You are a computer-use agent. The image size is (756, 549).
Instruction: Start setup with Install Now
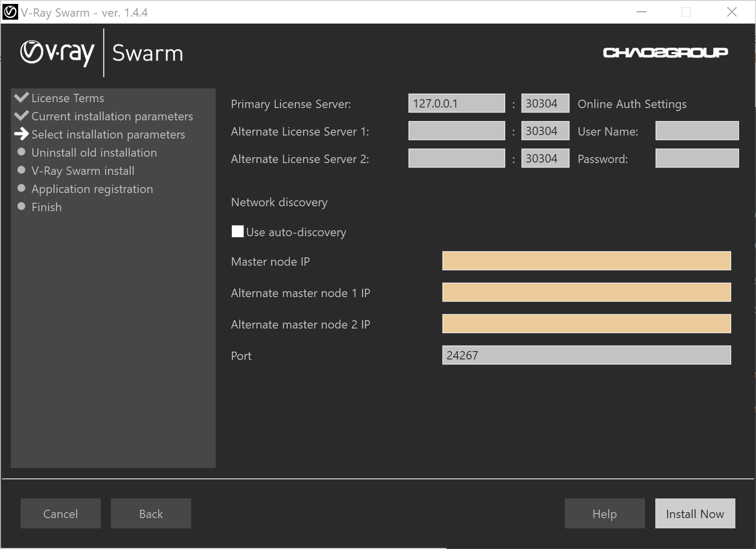point(695,513)
